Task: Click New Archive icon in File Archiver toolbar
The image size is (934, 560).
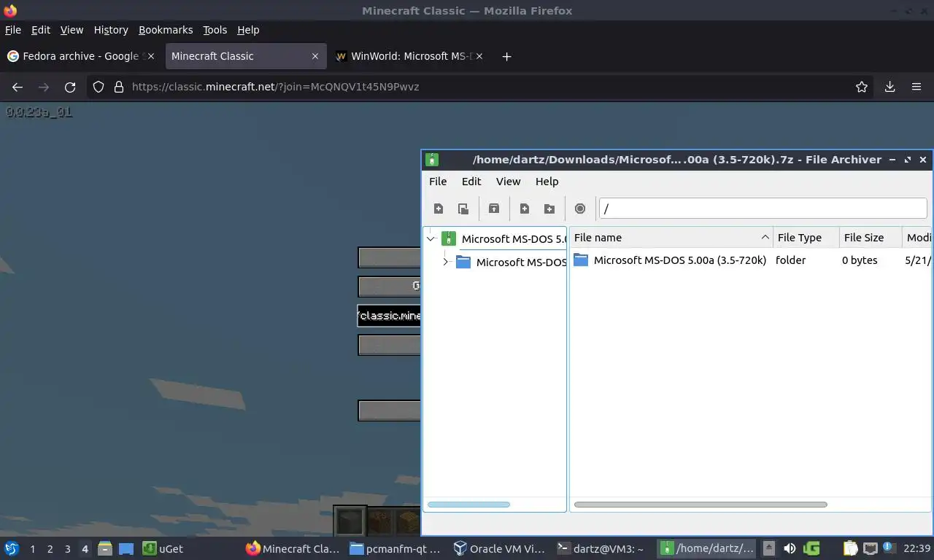Action: coord(439,209)
